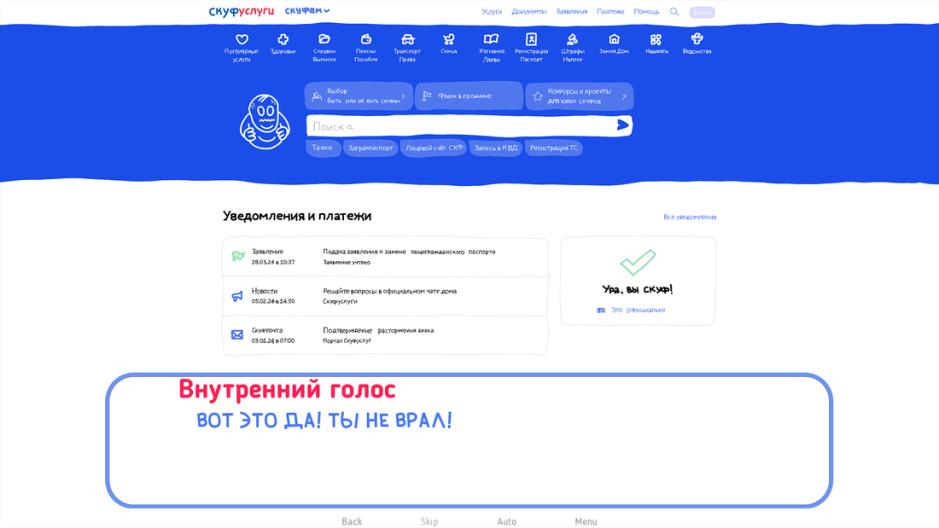Click Skip in the game controls
Image resolution: width=939 pixels, height=528 pixels.
point(429,521)
